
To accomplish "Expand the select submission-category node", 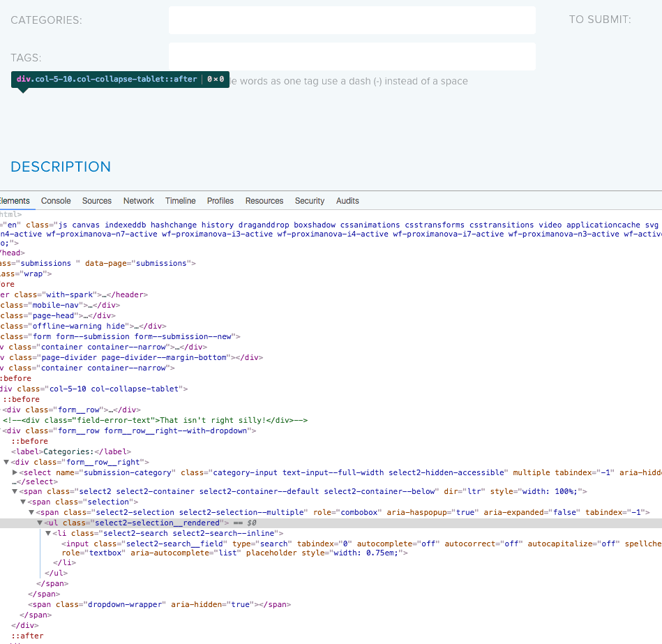I will pos(15,472).
